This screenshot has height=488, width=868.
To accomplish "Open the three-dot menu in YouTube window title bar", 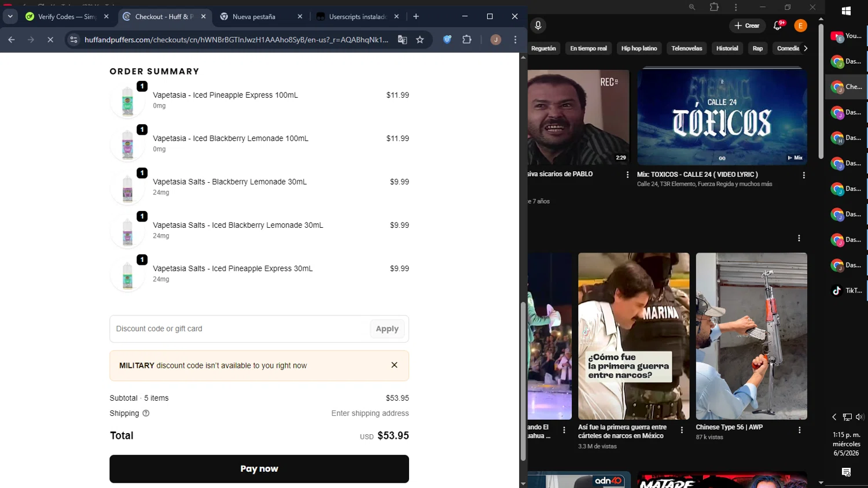I will (x=736, y=8).
